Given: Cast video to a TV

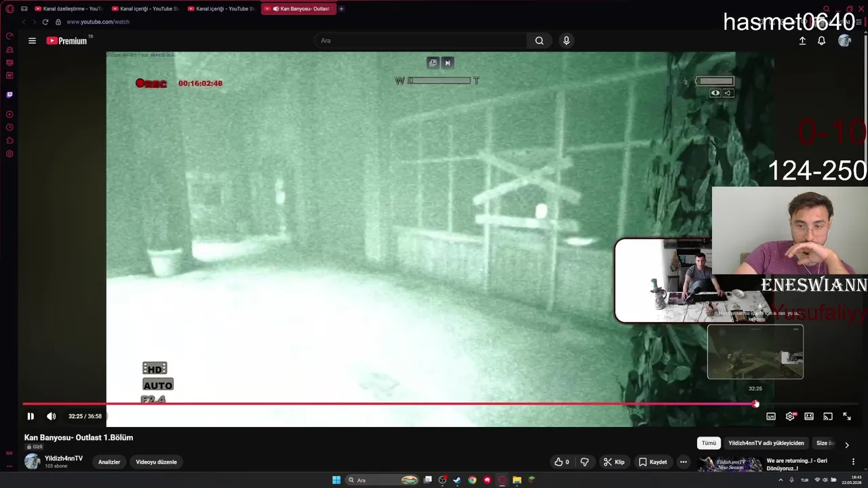Looking at the screenshot, I should (x=828, y=416).
